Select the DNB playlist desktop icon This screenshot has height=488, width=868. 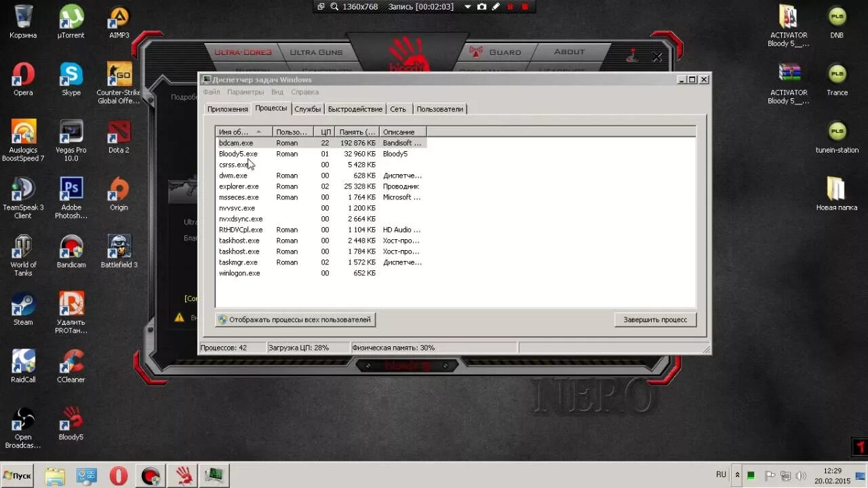pyautogui.click(x=837, y=21)
